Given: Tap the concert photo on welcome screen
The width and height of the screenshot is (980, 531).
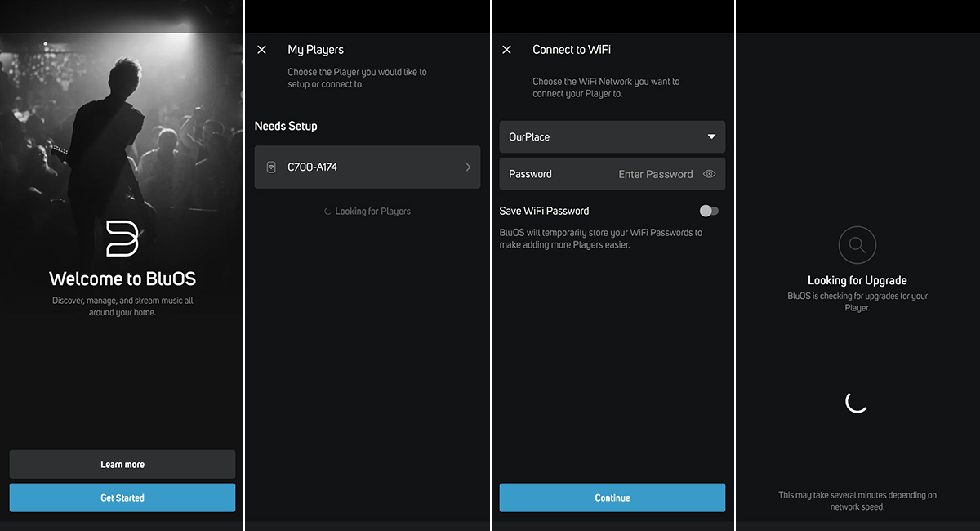Looking at the screenshot, I should tap(122, 123).
